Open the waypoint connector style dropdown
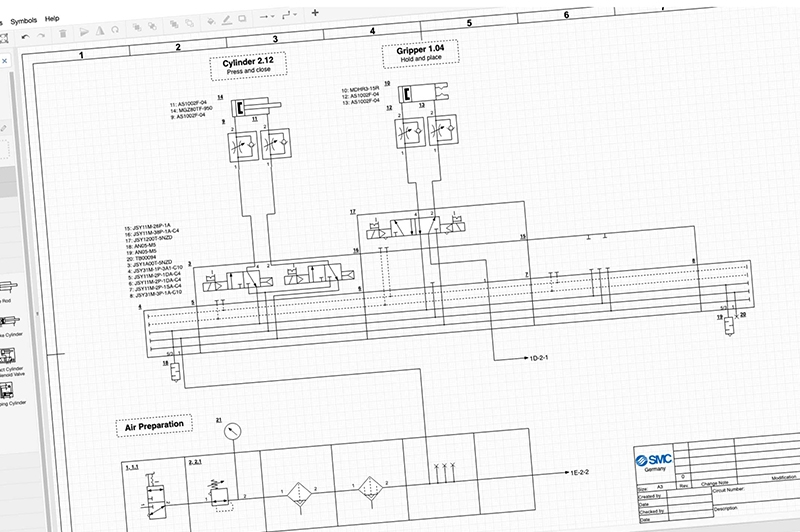The width and height of the screenshot is (800, 532). tap(289, 15)
